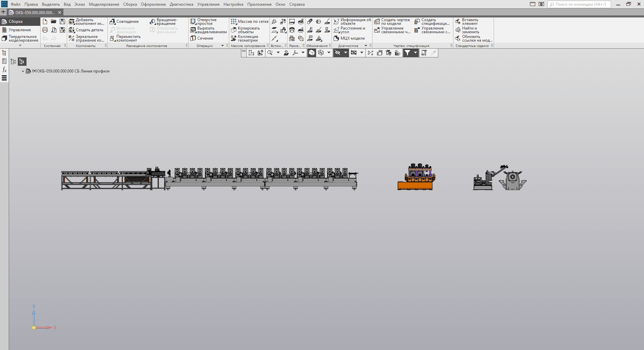Screen dimensions: 644x350
Task: Switch to Твердотельное моделирование toolset
Action: pyautogui.click(x=20, y=38)
